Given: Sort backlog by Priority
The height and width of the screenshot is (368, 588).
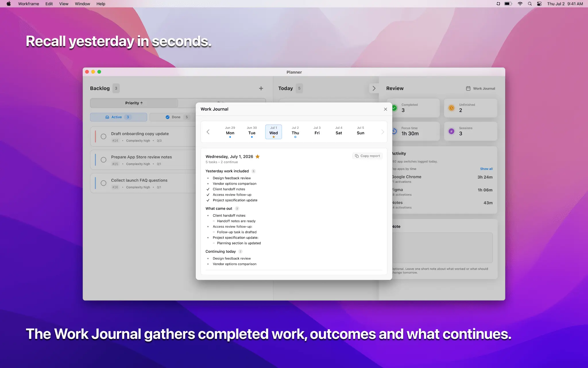Looking at the screenshot, I should [x=134, y=103].
